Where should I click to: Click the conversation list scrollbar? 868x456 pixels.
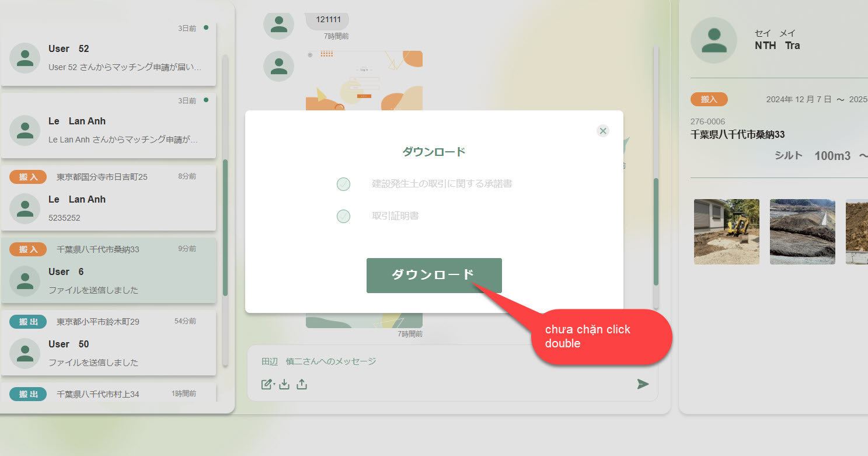(x=225, y=228)
